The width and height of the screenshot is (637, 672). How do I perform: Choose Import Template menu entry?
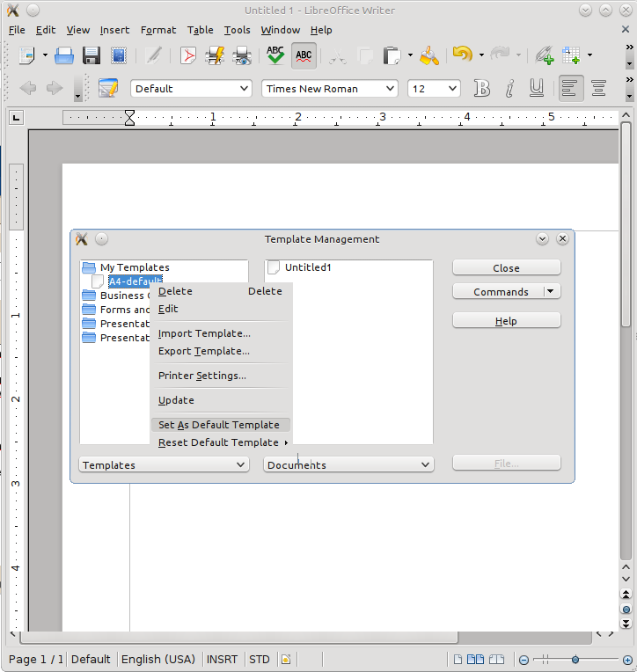221,333
